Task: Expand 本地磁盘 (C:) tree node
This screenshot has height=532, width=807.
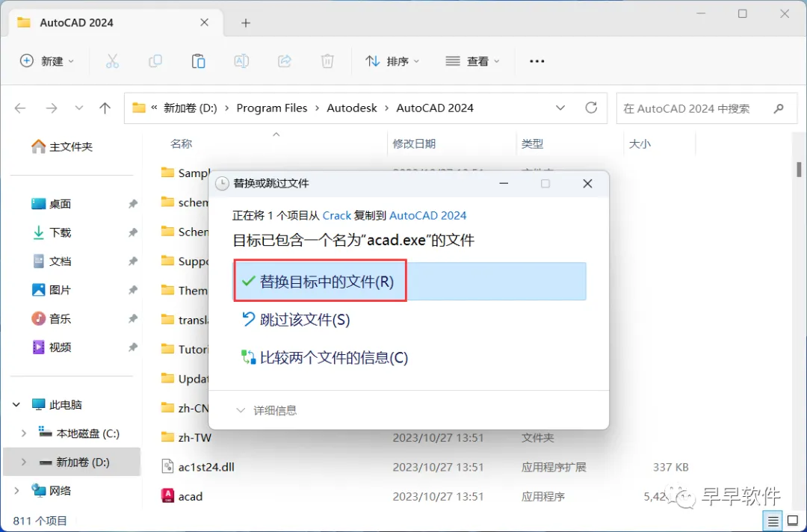Action: (x=23, y=433)
